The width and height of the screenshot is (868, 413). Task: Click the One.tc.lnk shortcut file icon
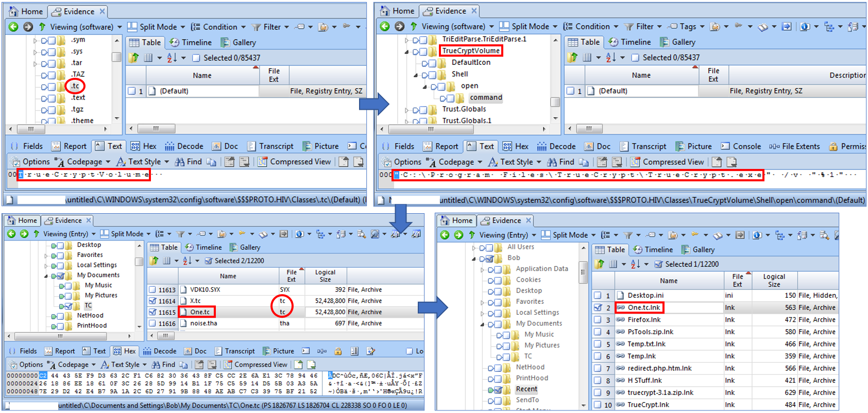click(621, 307)
